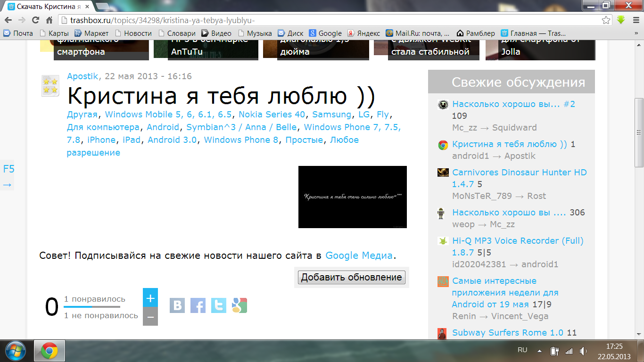
Task: Open Windows Start menu orb
Action: coord(16,351)
